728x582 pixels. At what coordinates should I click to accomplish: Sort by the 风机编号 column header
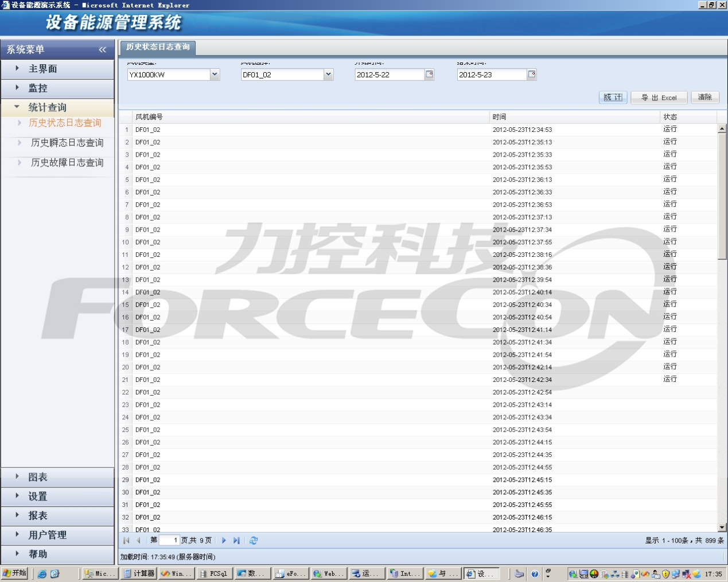310,117
